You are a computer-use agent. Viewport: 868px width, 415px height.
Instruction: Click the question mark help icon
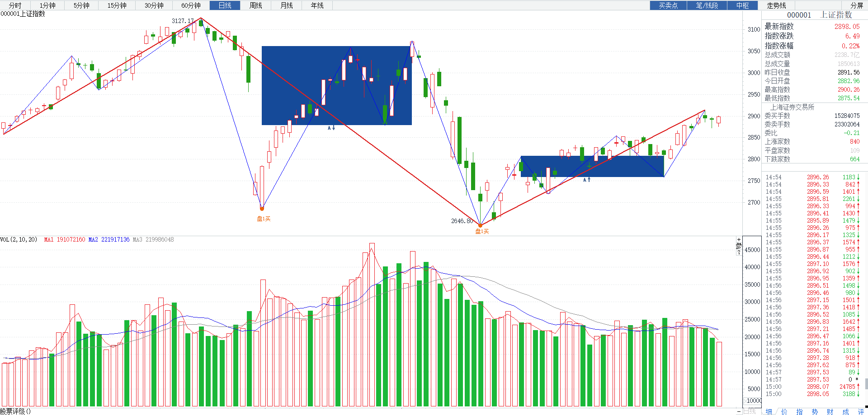click(739, 252)
